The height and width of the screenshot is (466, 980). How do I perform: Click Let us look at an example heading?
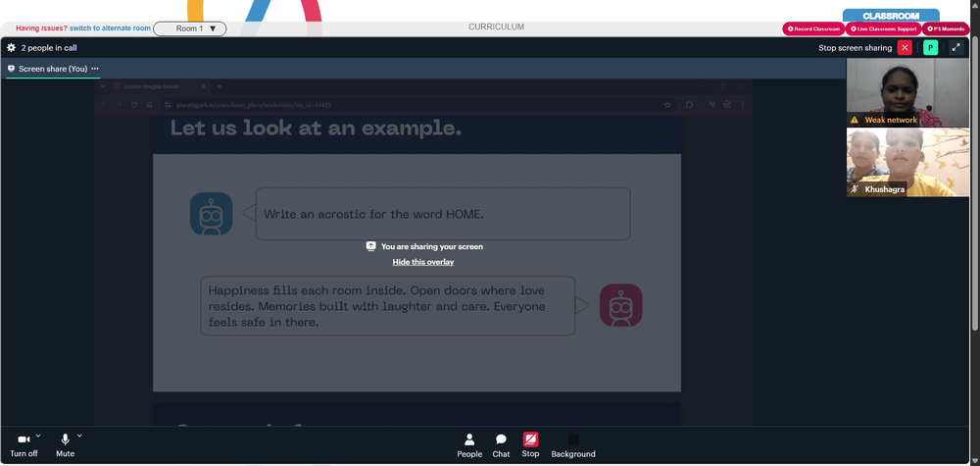[x=316, y=129]
